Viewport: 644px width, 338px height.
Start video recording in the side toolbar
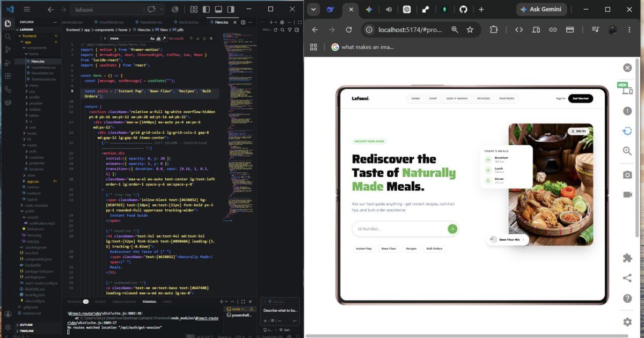(627, 194)
